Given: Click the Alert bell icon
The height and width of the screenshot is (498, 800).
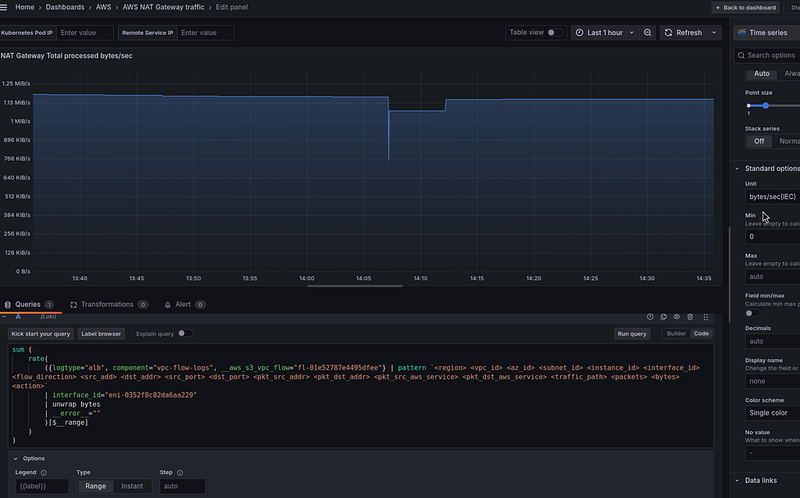Looking at the screenshot, I should (x=167, y=305).
